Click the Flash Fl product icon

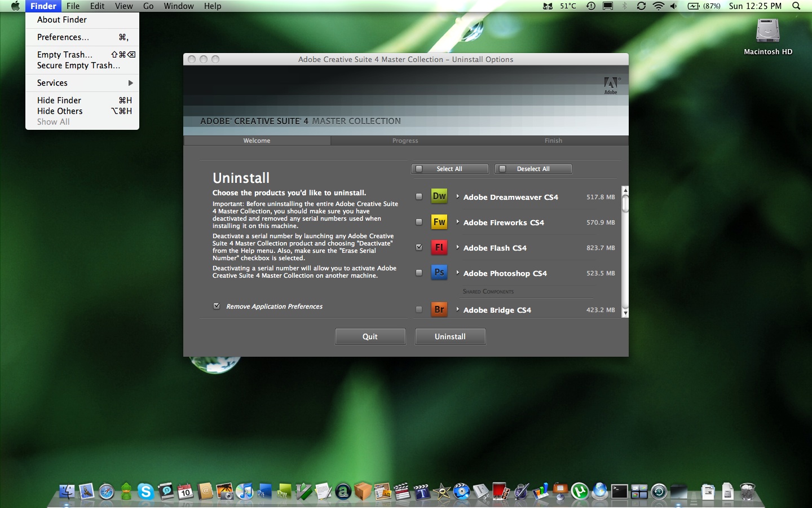(x=439, y=247)
